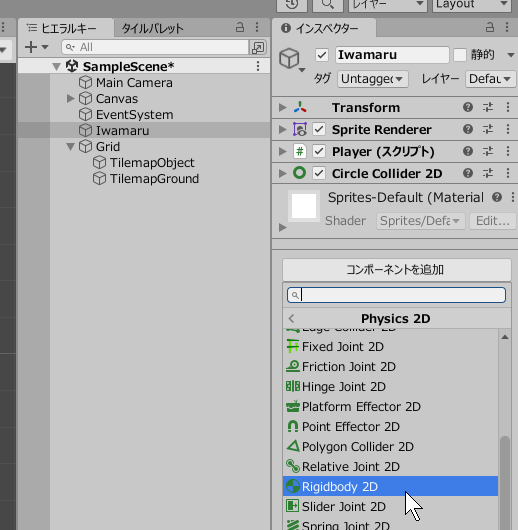Click the hierarchy panel lock icon
This screenshot has width=518, height=530.
240,27
